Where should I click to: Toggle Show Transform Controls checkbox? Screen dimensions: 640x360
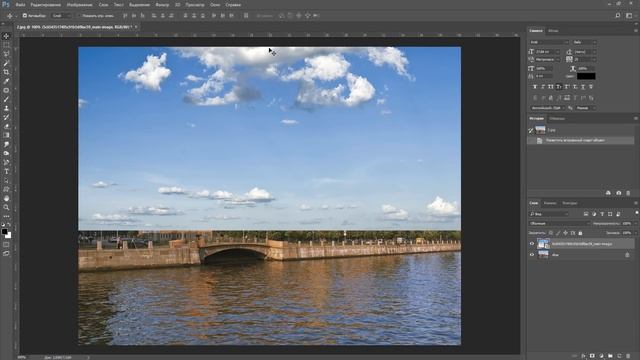(78, 16)
